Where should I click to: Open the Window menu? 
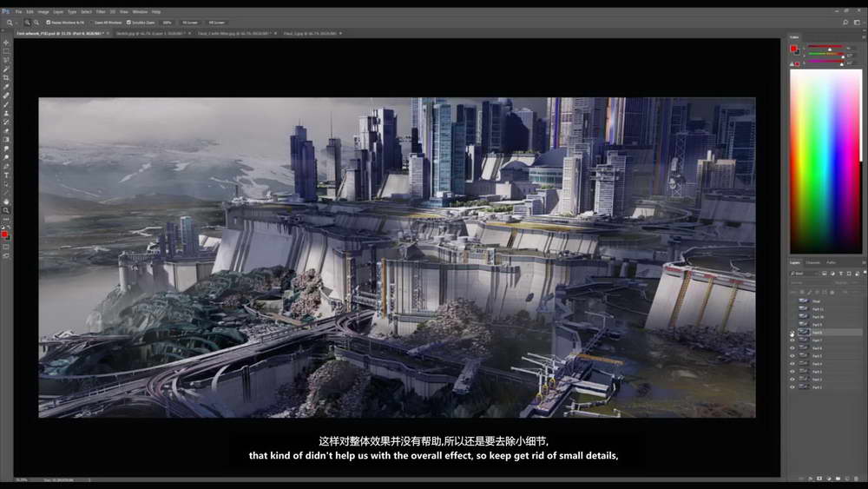click(x=140, y=11)
